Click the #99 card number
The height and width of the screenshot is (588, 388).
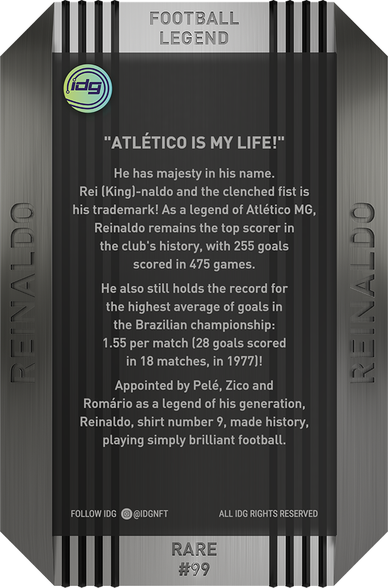[194, 569]
